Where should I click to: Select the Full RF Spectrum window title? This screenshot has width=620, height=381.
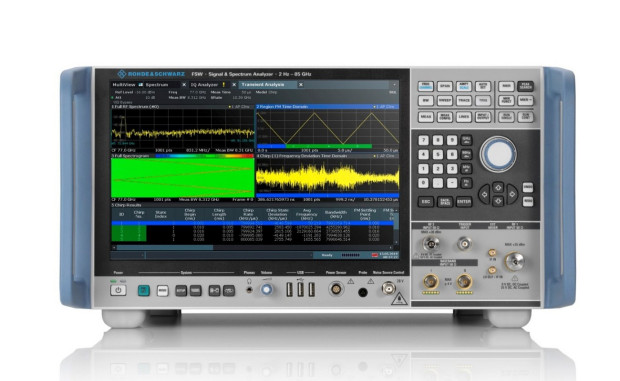[x=135, y=107]
